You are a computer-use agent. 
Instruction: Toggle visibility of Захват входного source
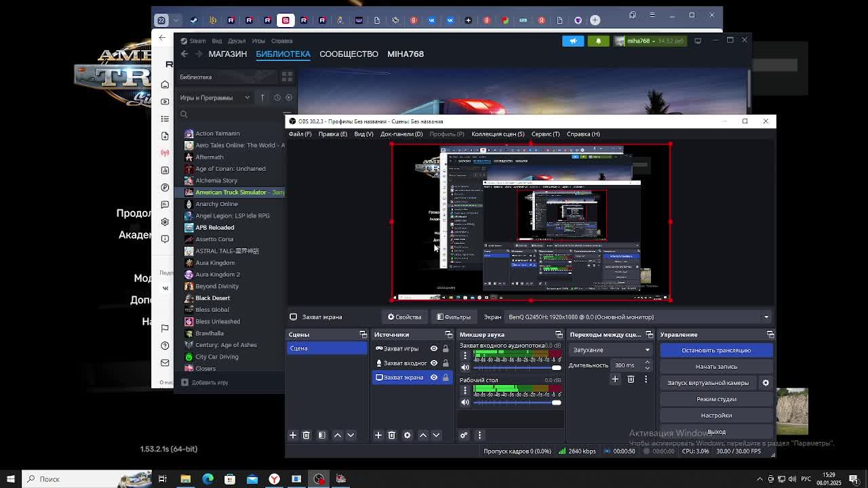point(434,363)
